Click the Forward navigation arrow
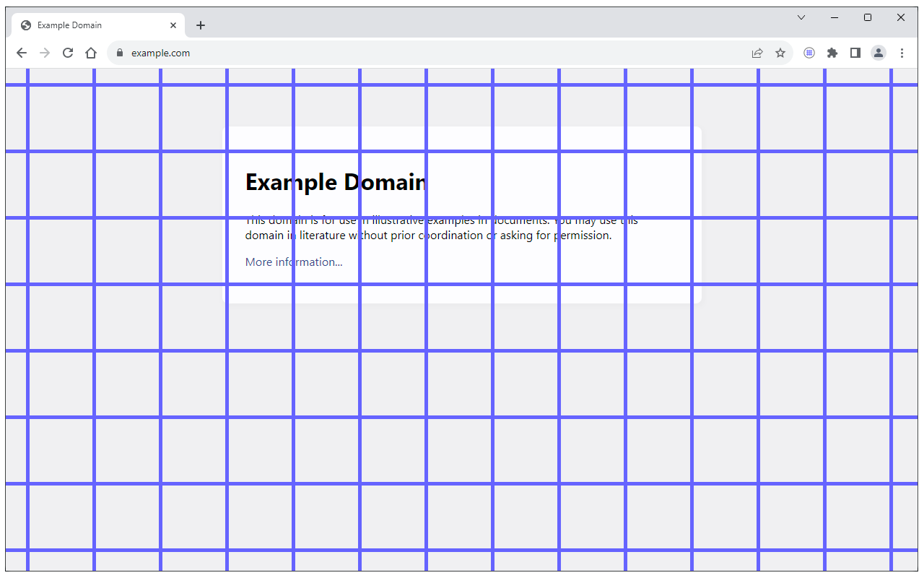 point(44,53)
